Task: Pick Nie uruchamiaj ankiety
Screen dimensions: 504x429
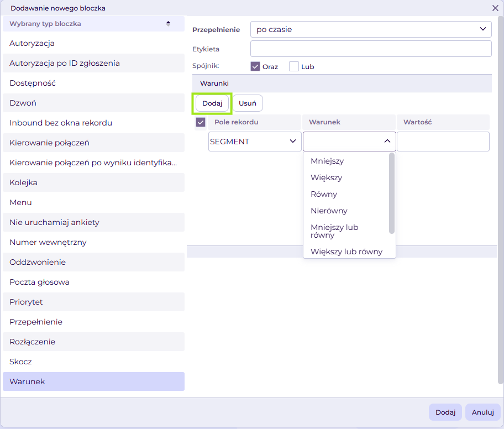Action: tap(93, 223)
